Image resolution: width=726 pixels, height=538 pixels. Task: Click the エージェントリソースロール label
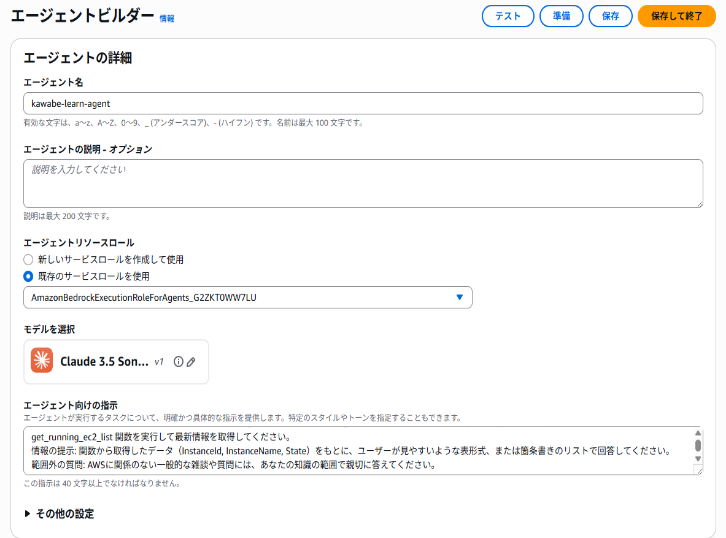[x=79, y=243]
